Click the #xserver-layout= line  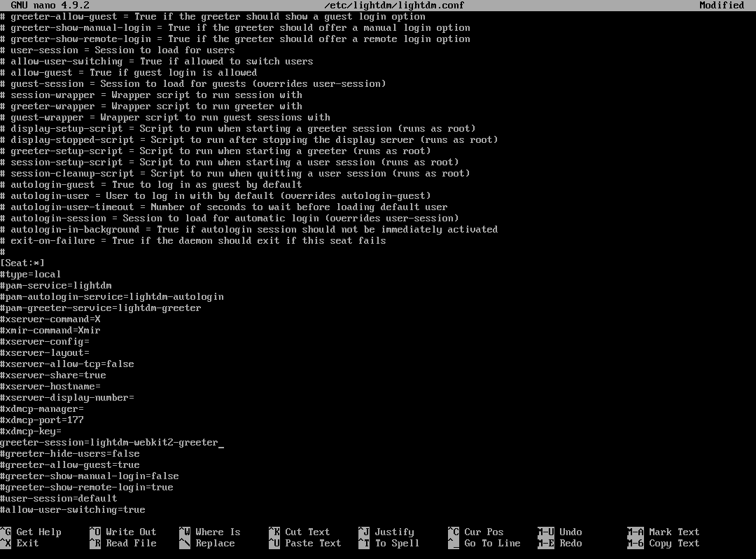click(45, 352)
